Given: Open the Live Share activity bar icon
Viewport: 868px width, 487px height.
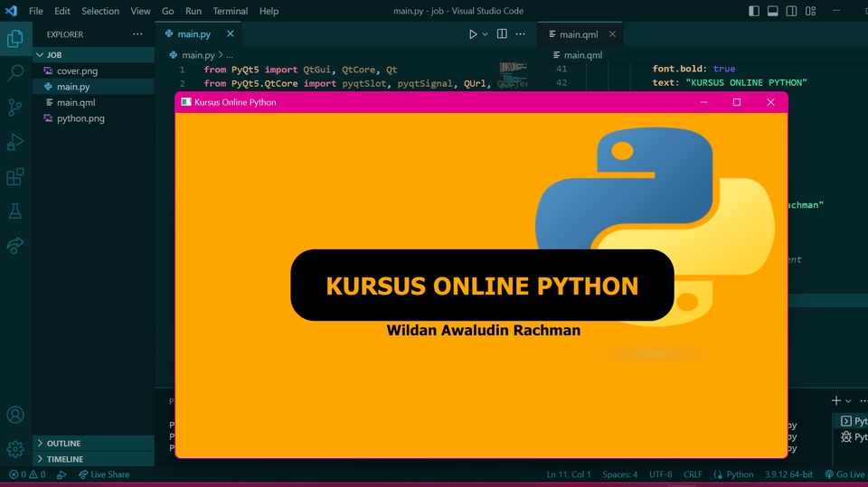Looking at the screenshot, I should pyautogui.click(x=15, y=245).
